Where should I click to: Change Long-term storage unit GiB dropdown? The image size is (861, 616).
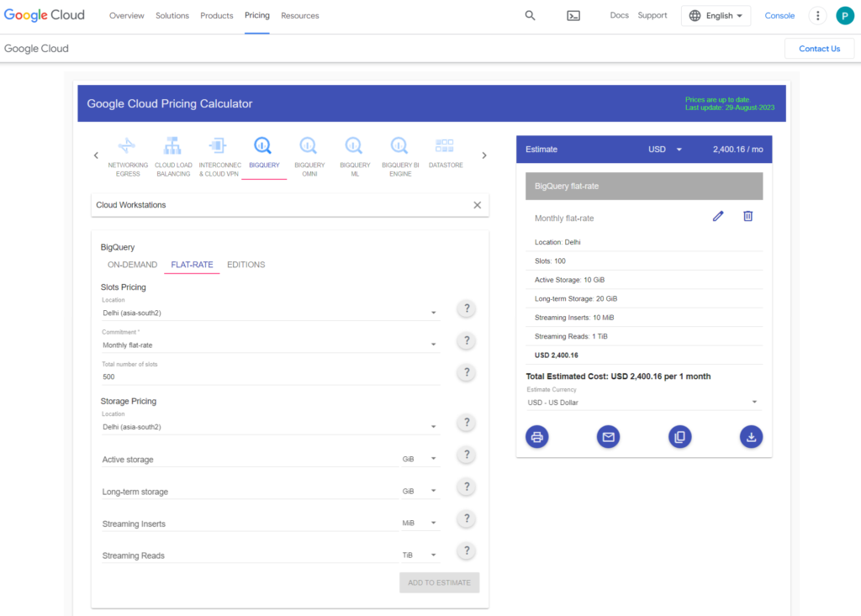(420, 492)
